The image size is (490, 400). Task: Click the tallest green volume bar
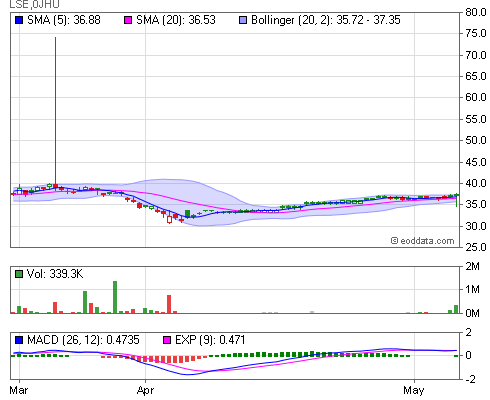115,297
